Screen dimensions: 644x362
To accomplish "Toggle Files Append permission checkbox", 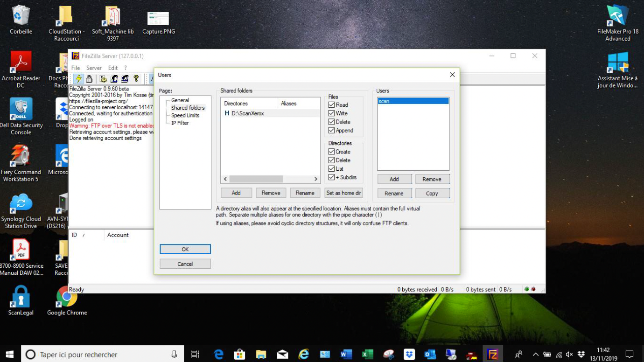I will coord(331,131).
